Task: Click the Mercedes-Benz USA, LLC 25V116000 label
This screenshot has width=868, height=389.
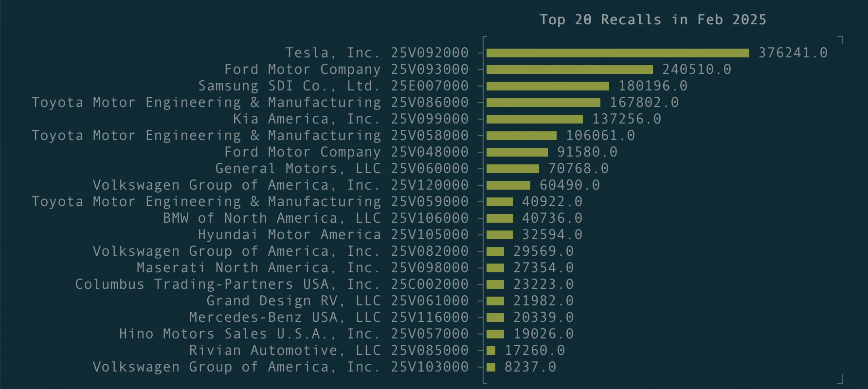Action: coord(329,317)
